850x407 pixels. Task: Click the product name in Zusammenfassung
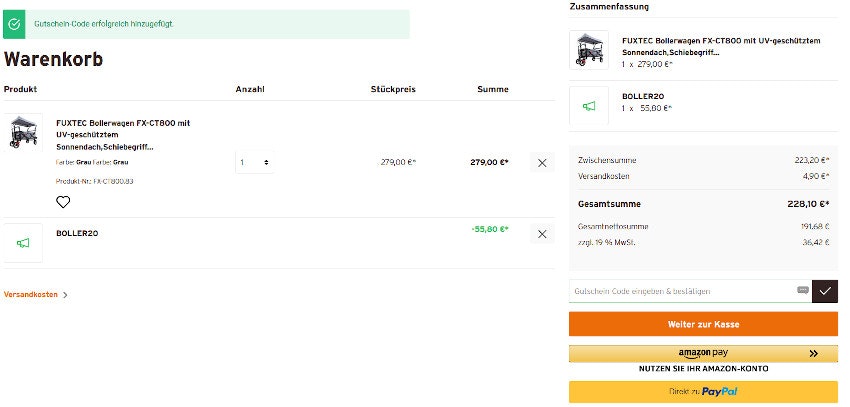click(720, 46)
